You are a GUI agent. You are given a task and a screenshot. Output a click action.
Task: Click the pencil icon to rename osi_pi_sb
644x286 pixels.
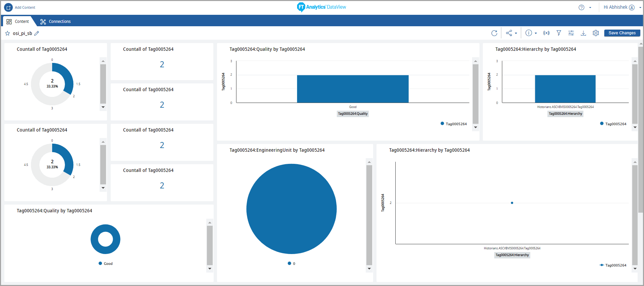click(37, 33)
